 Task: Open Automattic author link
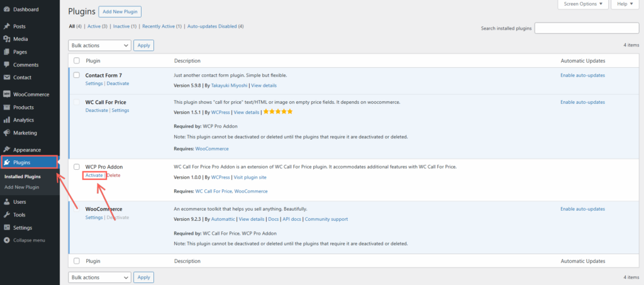[x=223, y=220]
